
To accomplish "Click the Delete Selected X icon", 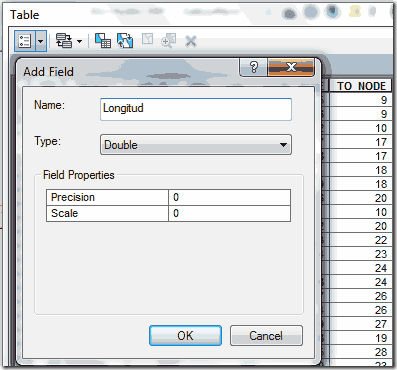I will (191, 41).
